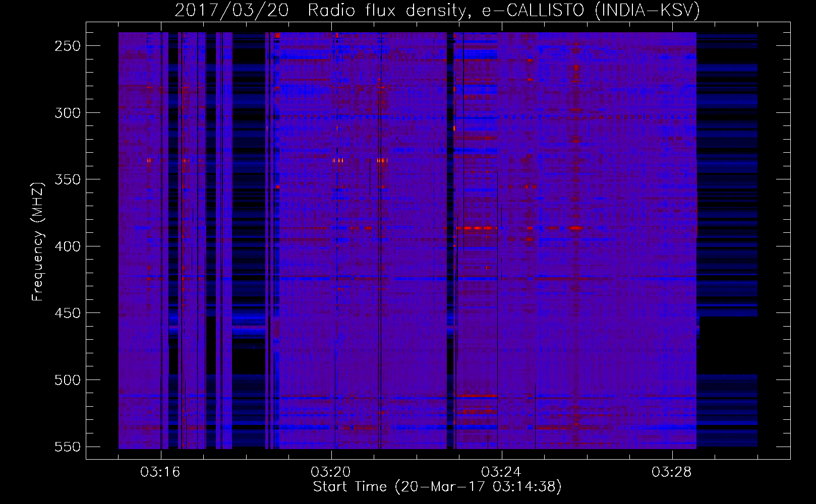Click the 03:20 time tick label
Viewport: 816px width, 504px height.
(x=331, y=472)
